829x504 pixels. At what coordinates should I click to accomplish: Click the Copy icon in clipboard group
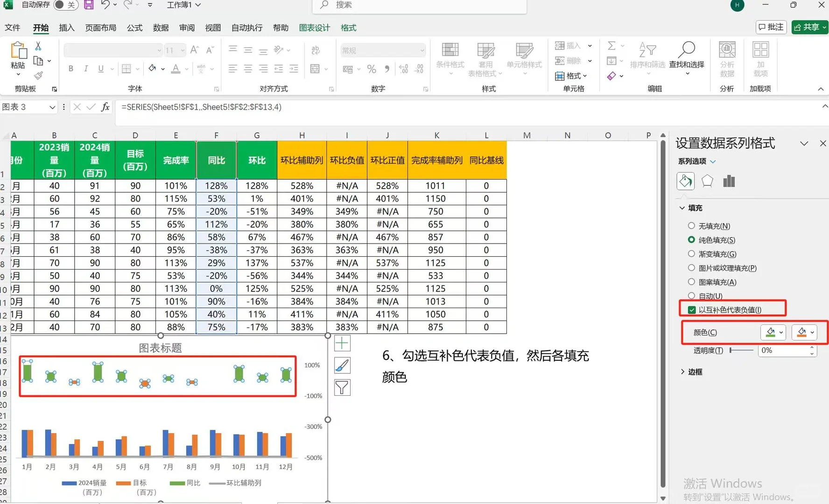pos(38,61)
